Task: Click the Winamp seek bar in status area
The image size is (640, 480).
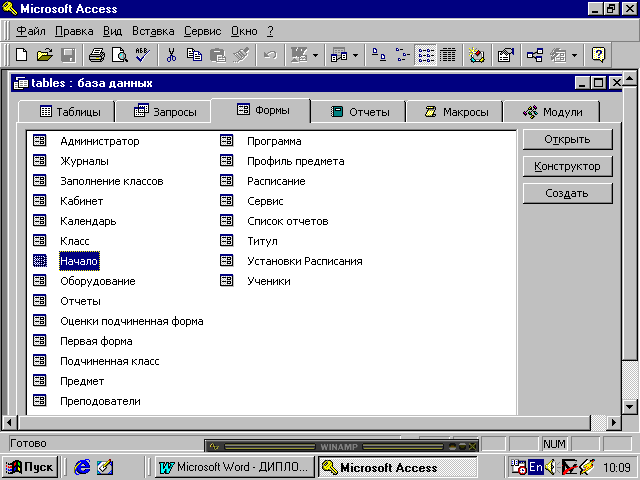Action: [330, 446]
